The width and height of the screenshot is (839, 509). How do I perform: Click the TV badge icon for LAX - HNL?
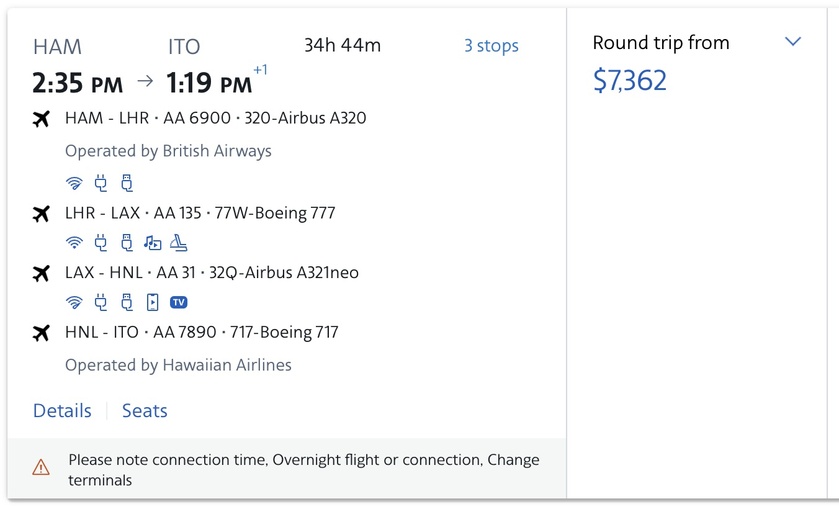click(179, 303)
